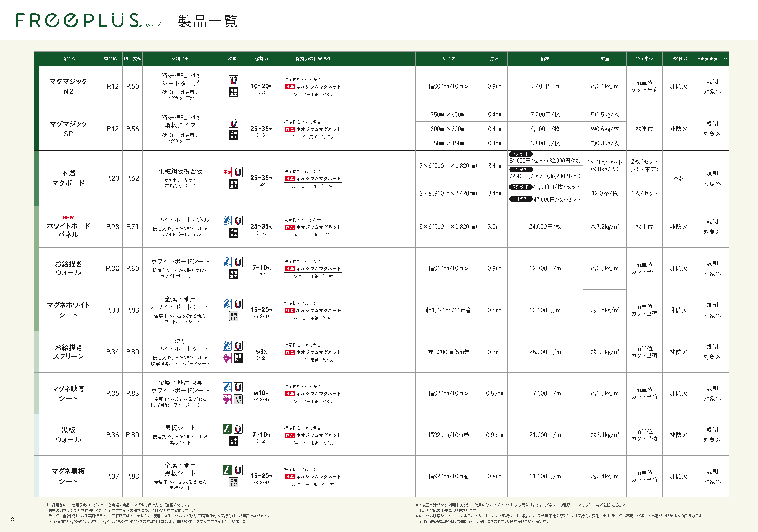Viewport: 758px width, 532px height.
Task: Click the red NEW label above ホワイトボードパネル
Action: [68, 217]
